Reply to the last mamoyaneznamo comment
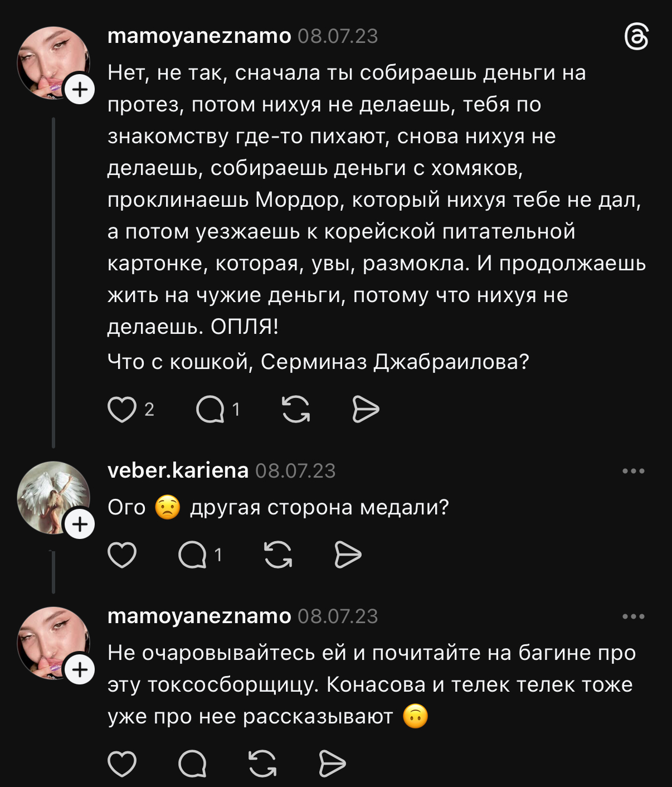 (193, 763)
